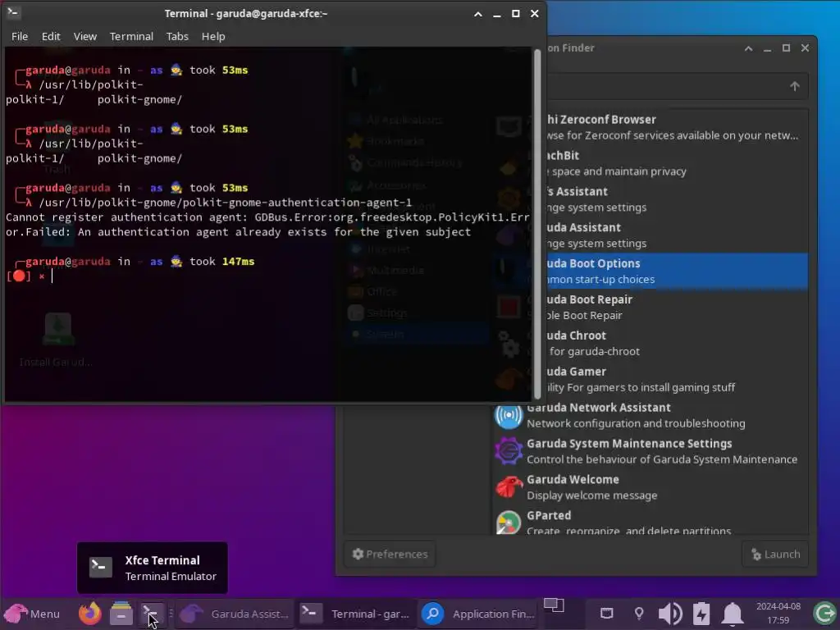Click the terminal icon in Terminal title bar
The height and width of the screenshot is (630, 840).
(x=13, y=12)
